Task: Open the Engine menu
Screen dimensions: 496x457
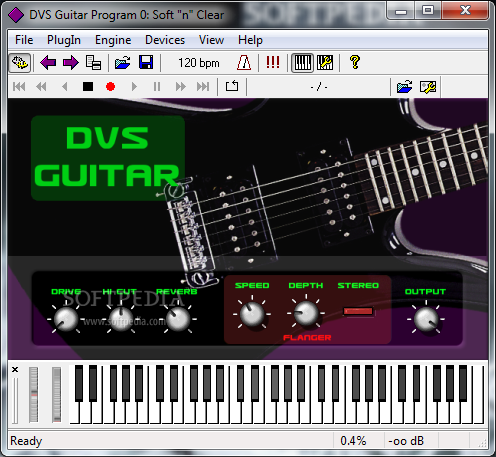Action: click(x=113, y=40)
